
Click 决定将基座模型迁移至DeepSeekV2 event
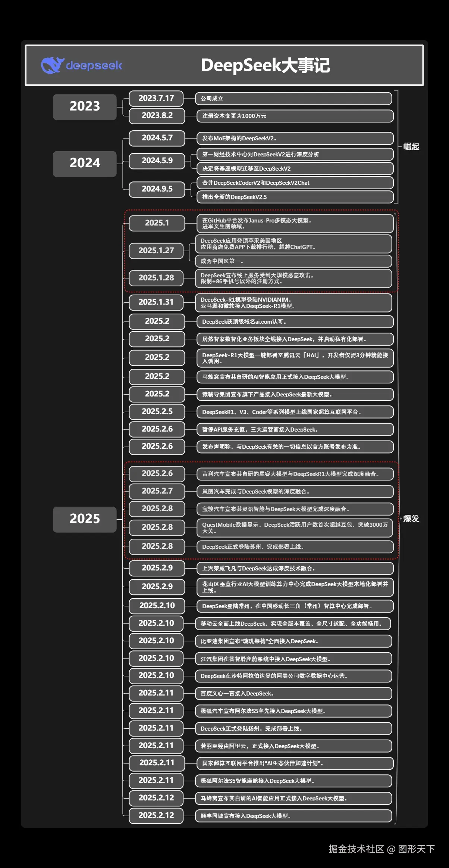coord(295,169)
